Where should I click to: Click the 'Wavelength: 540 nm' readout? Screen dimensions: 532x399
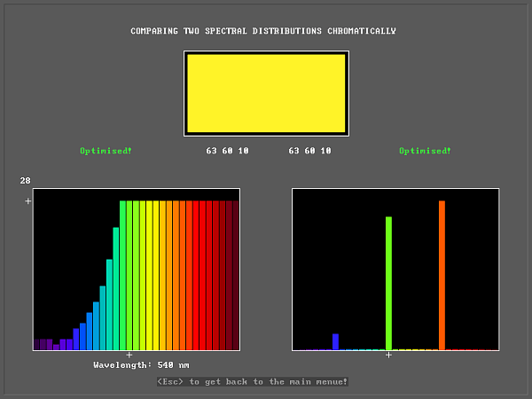[142, 365]
